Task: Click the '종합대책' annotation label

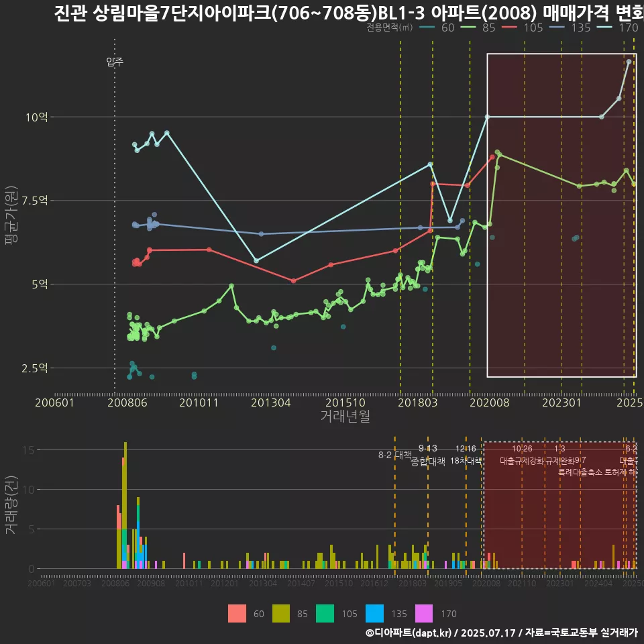Action: (427, 462)
